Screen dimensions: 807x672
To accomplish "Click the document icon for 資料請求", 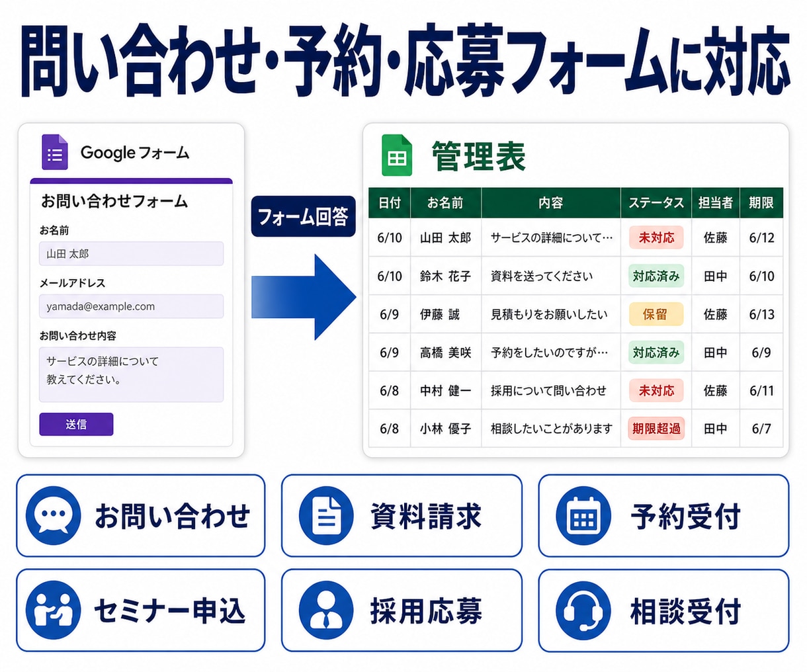I will pos(326,515).
